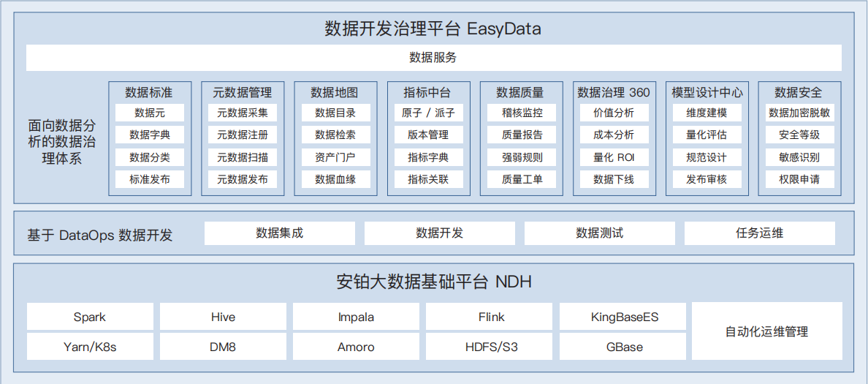
Task: Click the 数据测试 block
Action: tap(600, 233)
